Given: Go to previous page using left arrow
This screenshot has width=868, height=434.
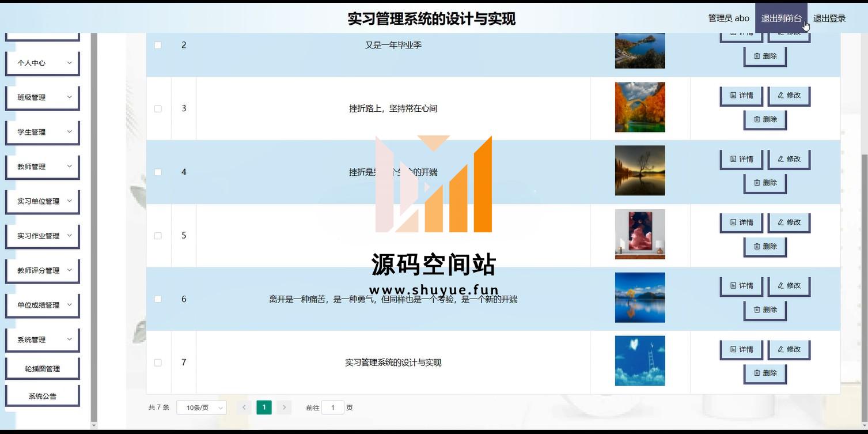Looking at the screenshot, I should [x=244, y=407].
